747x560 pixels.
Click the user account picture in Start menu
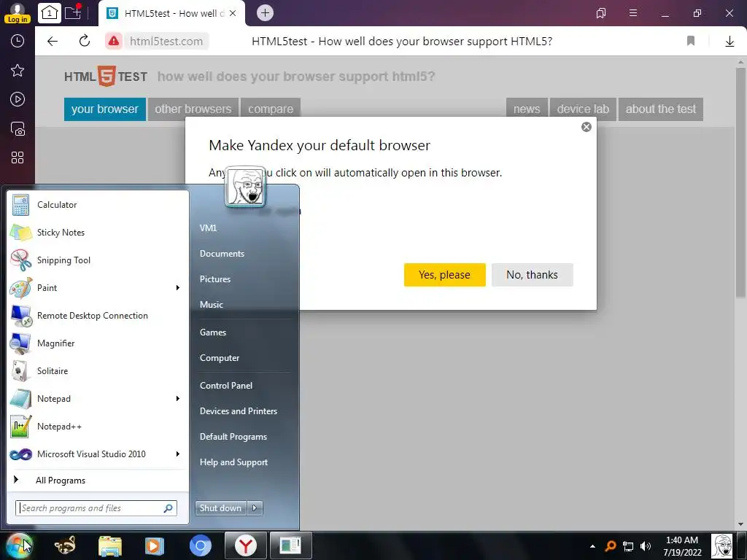pyautogui.click(x=245, y=186)
